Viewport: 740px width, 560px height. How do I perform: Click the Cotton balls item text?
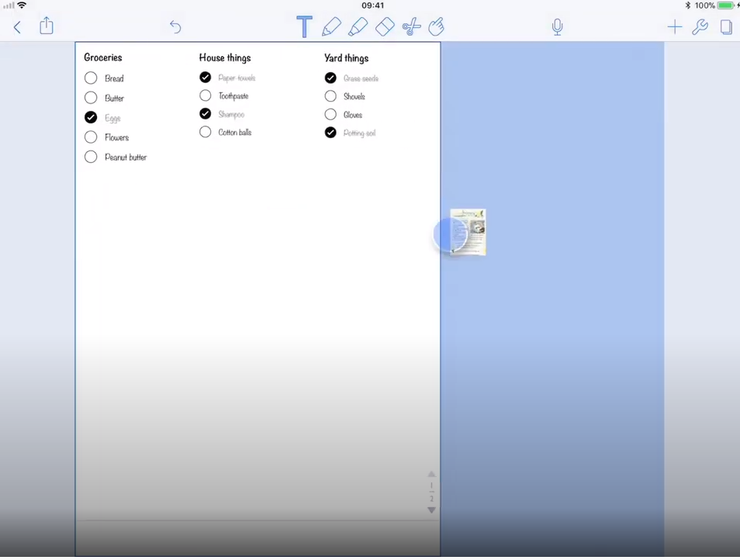click(x=234, y=132)
